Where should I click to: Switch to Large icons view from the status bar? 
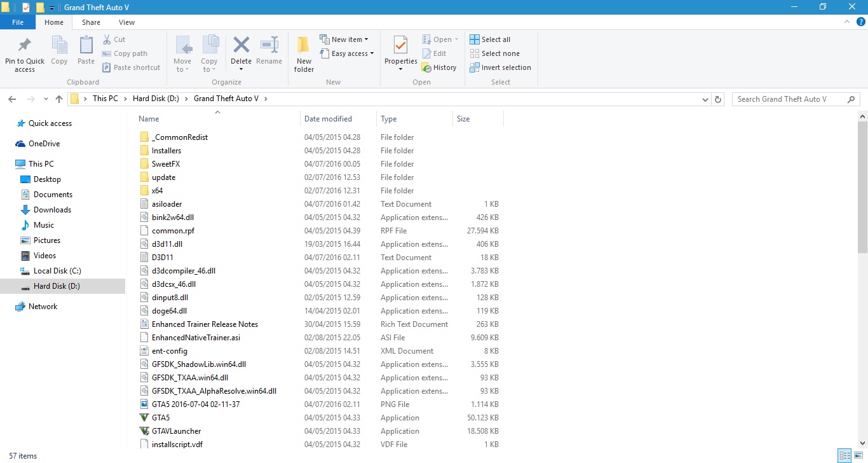(858, 455)
